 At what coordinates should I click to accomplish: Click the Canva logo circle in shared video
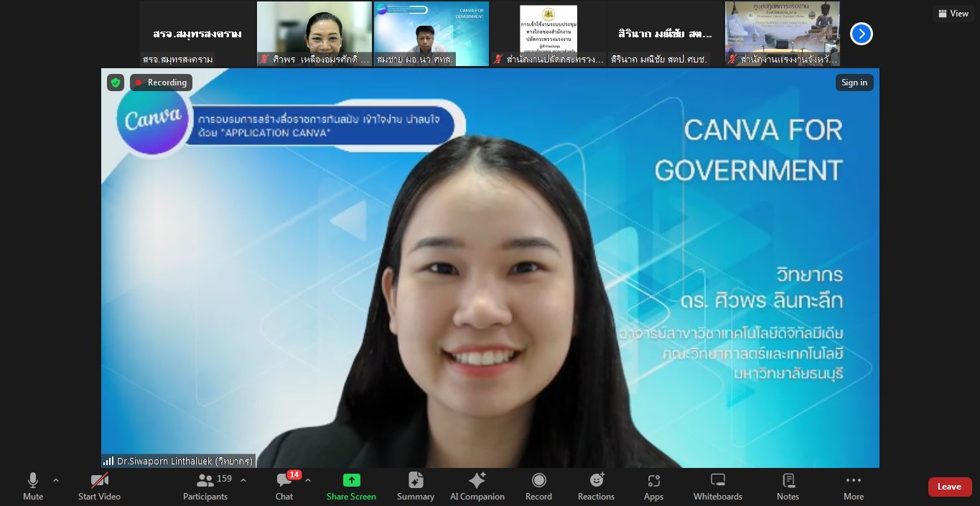(152, 119)
